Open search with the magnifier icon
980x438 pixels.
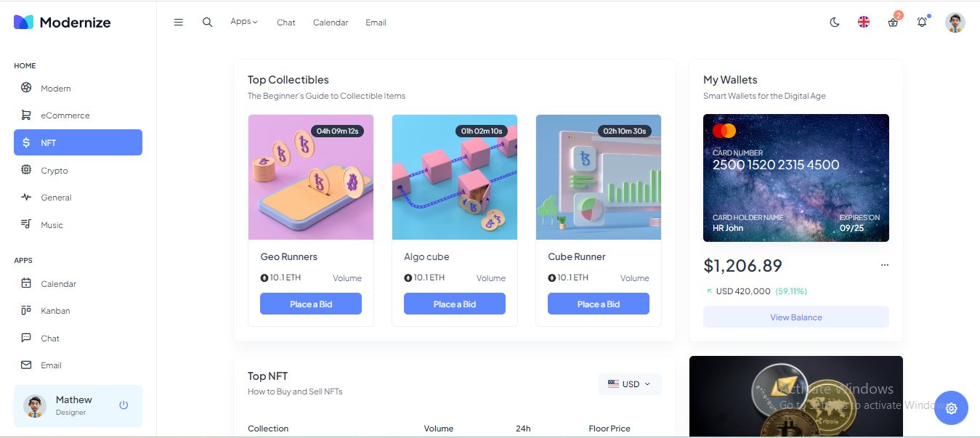click(x=207, y=23)
